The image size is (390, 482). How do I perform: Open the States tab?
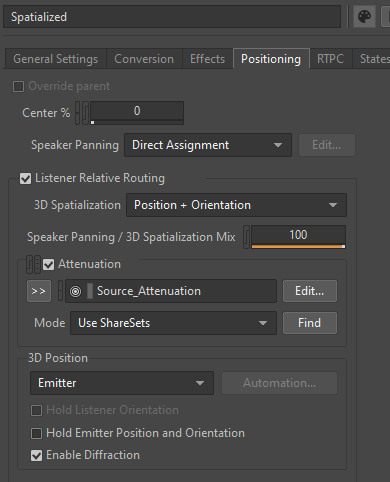(x=372, y=59)
